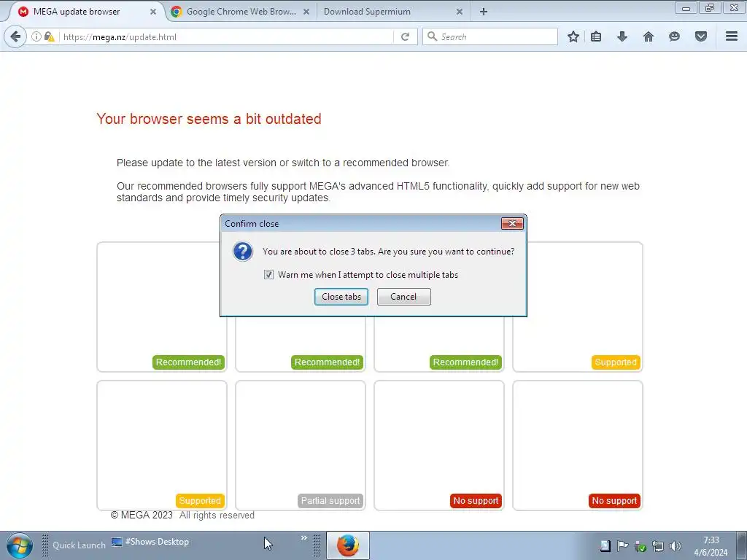Viewport: 747px width, 560px height.
Task: Click the yellow Supported badge in the bottom row
Action: click(x=200, y=500)
